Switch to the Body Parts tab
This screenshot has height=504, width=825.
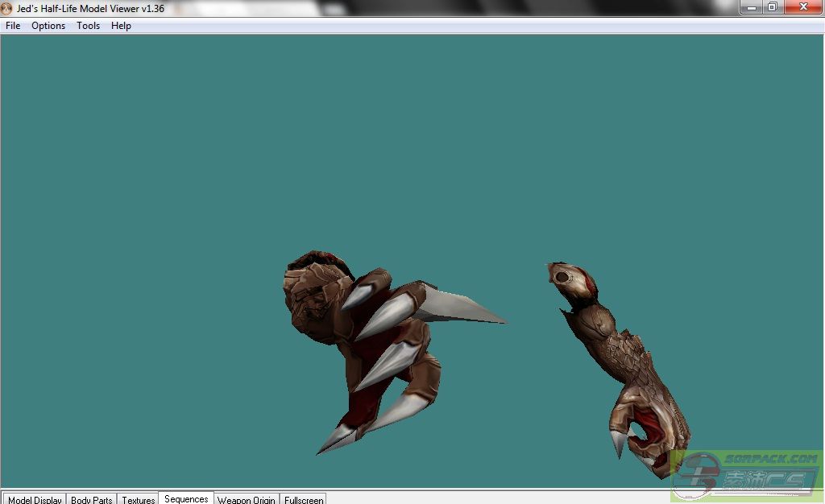[91, 499]
